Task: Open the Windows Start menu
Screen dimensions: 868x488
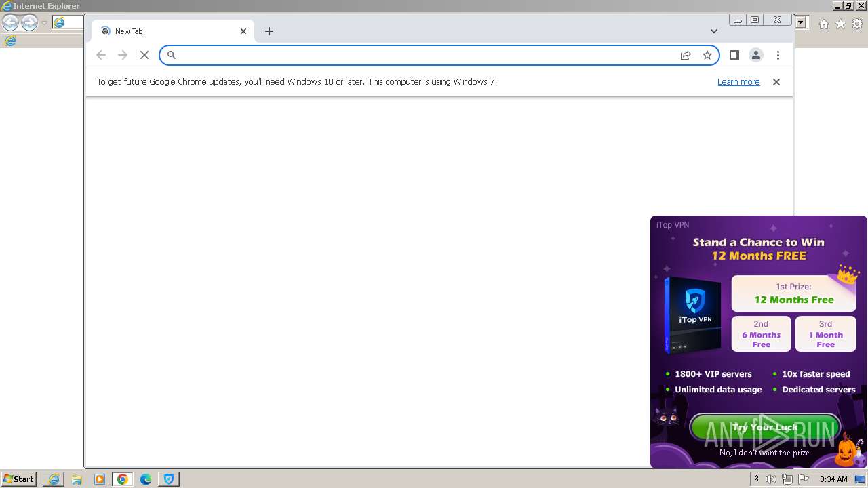Action: pyautogui.click(x=19, y=479)
